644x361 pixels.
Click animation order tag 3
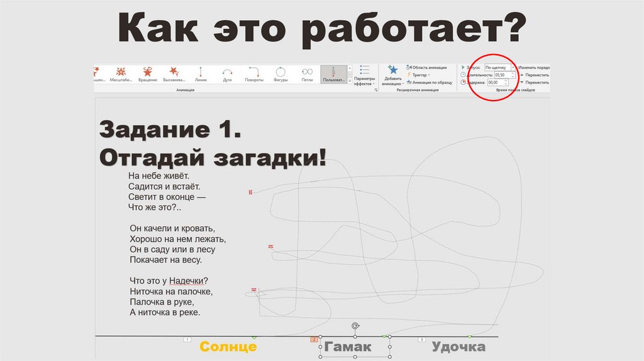coord(422,339)
